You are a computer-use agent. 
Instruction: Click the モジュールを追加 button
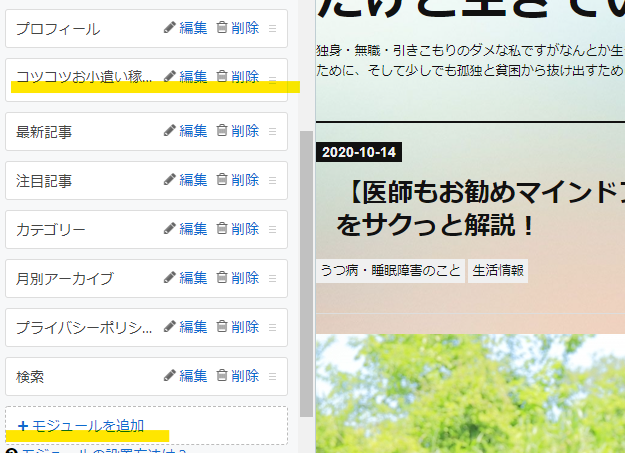(146, 425)
